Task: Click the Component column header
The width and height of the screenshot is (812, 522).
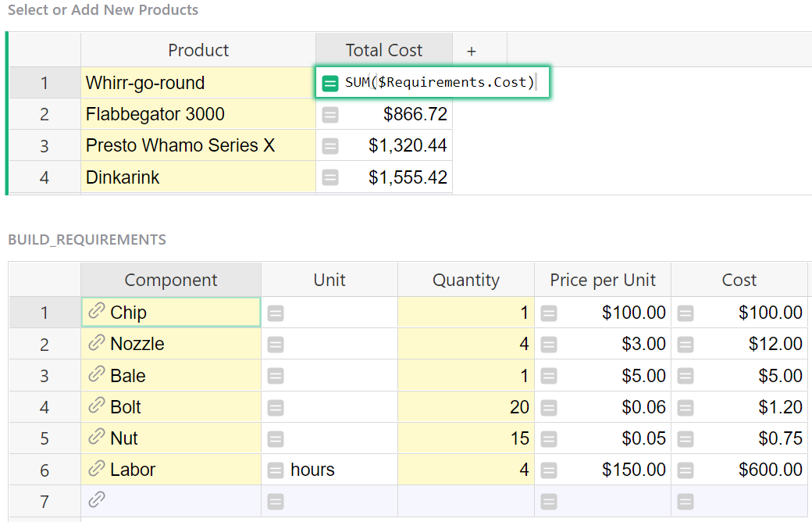Action: (171, 281)
